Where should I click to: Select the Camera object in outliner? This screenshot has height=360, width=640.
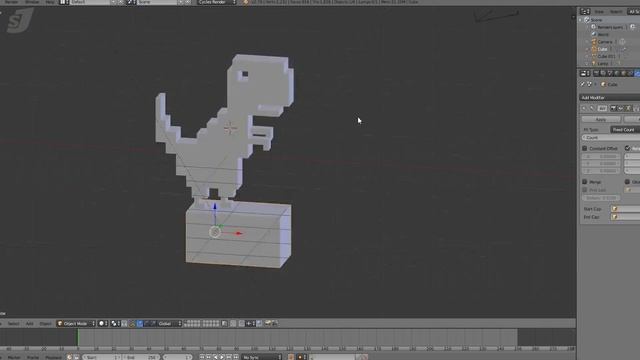[x=605, y=42]
